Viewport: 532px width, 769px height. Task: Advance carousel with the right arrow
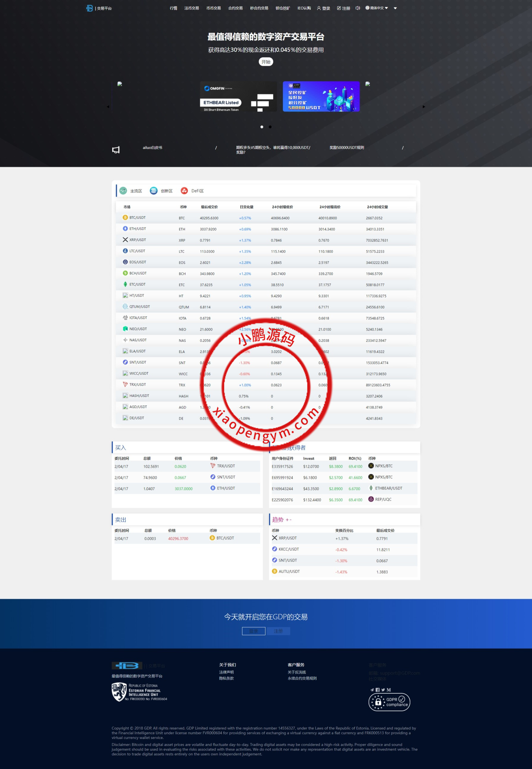tap(424, 107)
